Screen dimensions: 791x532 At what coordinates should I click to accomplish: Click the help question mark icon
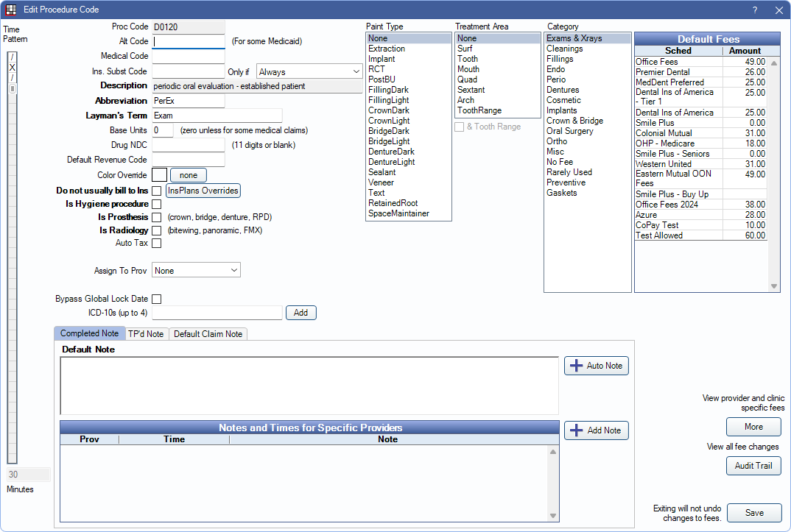[x=754, y=10]
